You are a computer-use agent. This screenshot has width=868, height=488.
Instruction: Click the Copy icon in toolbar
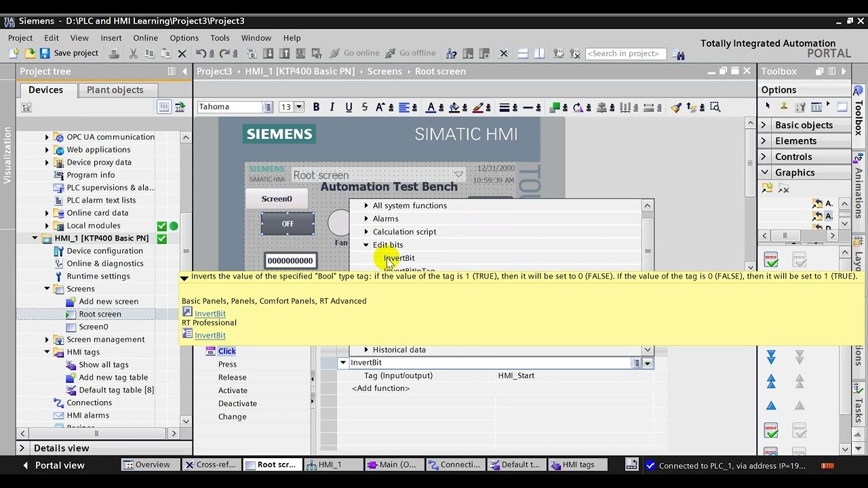[x=149, y=53]
